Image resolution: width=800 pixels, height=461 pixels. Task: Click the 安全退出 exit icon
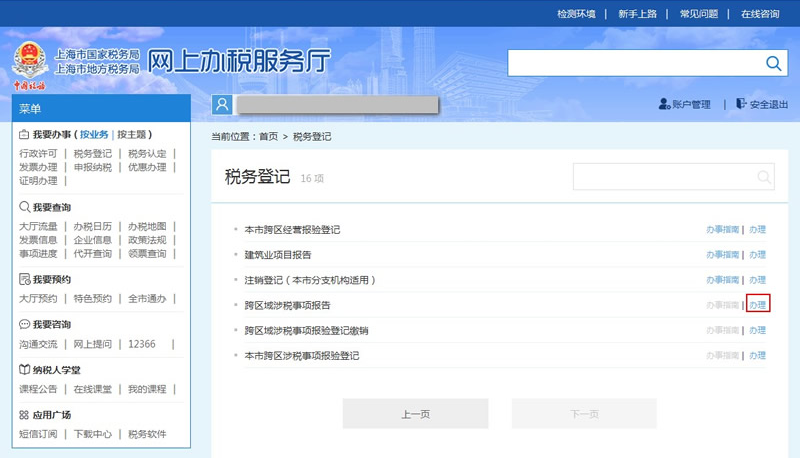741,104
